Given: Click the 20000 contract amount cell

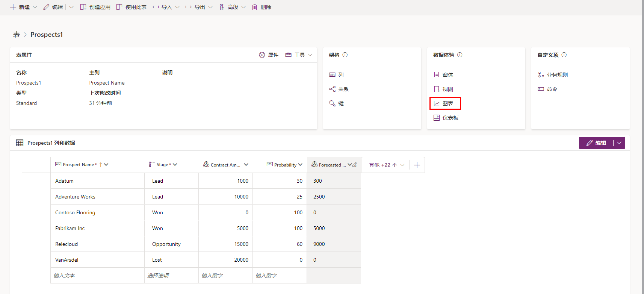Looking at the screenshot, I should click(226, 260).
